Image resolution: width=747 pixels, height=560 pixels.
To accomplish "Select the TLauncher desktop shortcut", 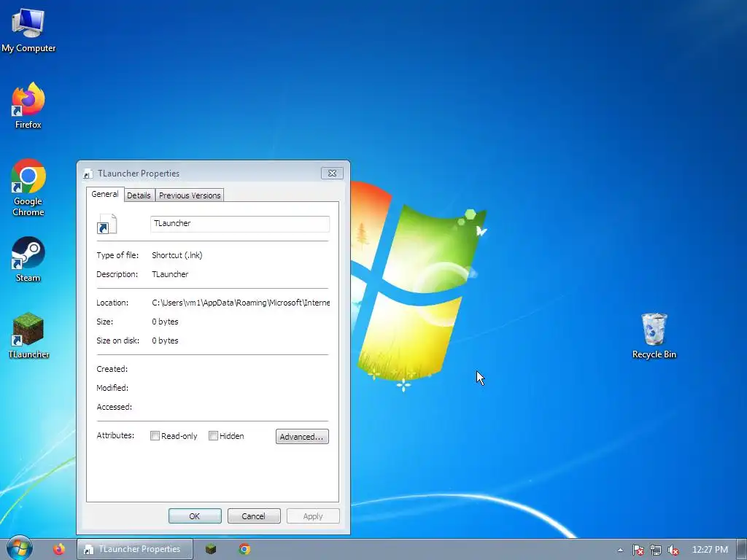I will (28, 335).
